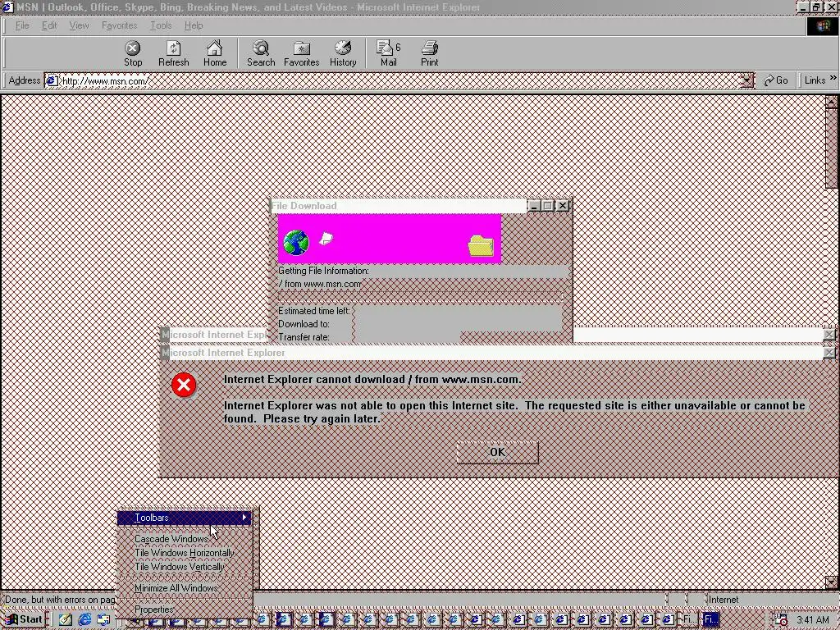Click the globe icon in File Download

pyautogui.click(x=295, y=243)
